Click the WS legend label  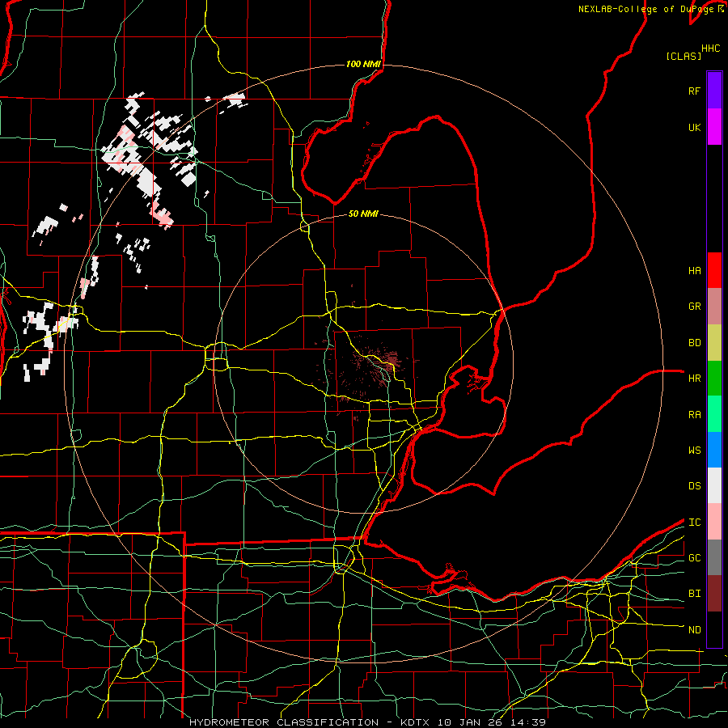pos(694,450)
